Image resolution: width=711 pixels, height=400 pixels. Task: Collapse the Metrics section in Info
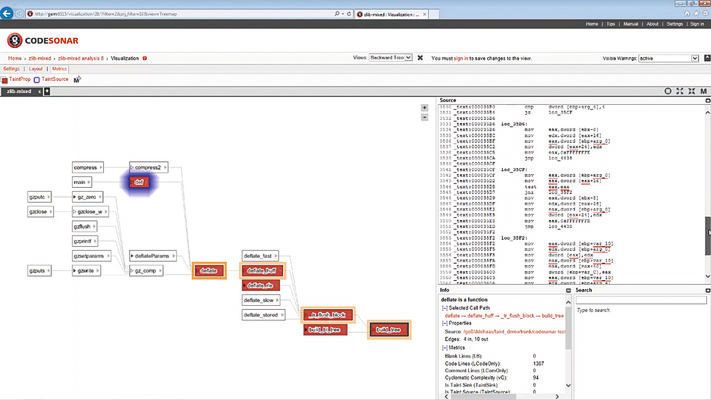click(x=444, y=347)
